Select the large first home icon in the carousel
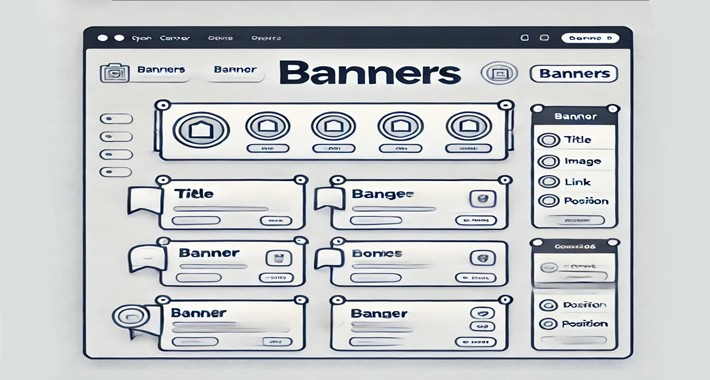The width and height of the screenshot is (710, 380). pos(201,130)
